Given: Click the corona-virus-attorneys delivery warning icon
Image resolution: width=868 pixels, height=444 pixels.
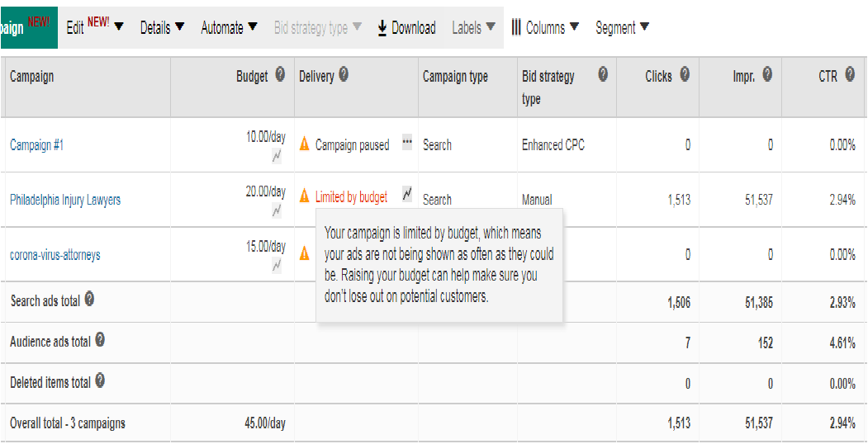Looking at the screenshot, I should (305, 254).
